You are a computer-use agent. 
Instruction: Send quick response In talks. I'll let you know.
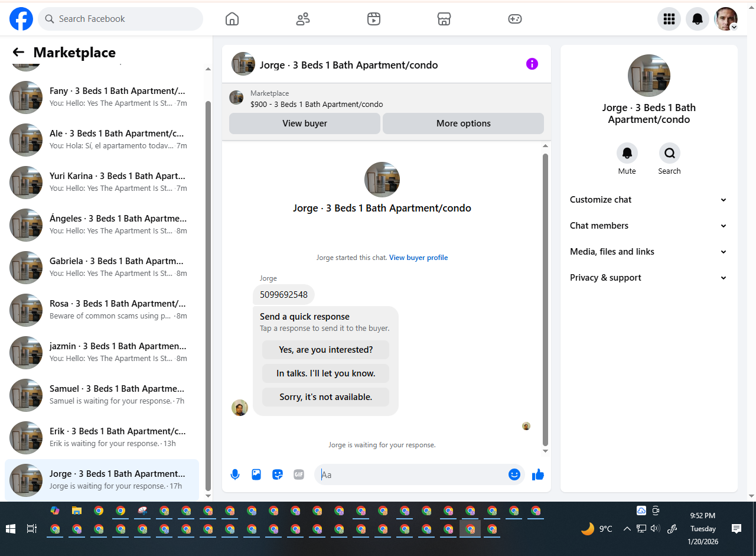pyautogui.click(x=326, y=373)
